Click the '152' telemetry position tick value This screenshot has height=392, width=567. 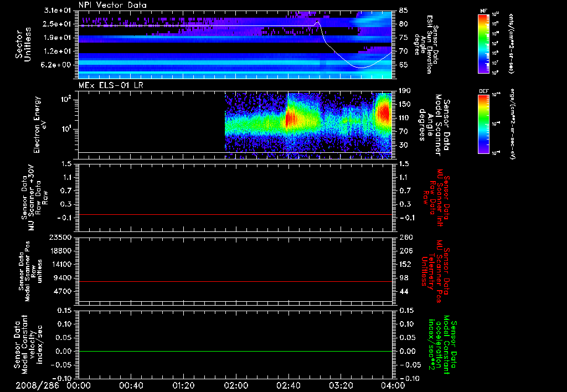tap(406, 264)
